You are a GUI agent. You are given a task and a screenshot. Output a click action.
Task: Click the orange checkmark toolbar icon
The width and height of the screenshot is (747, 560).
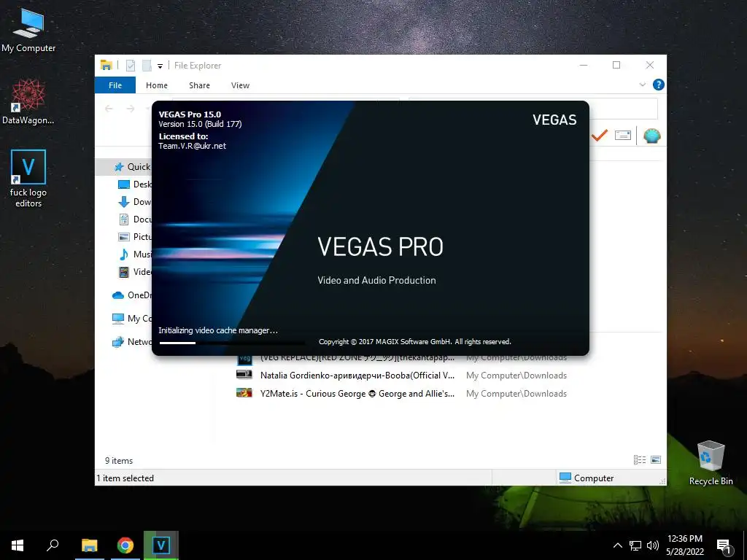pyautogui.click(x=600, y=136)
